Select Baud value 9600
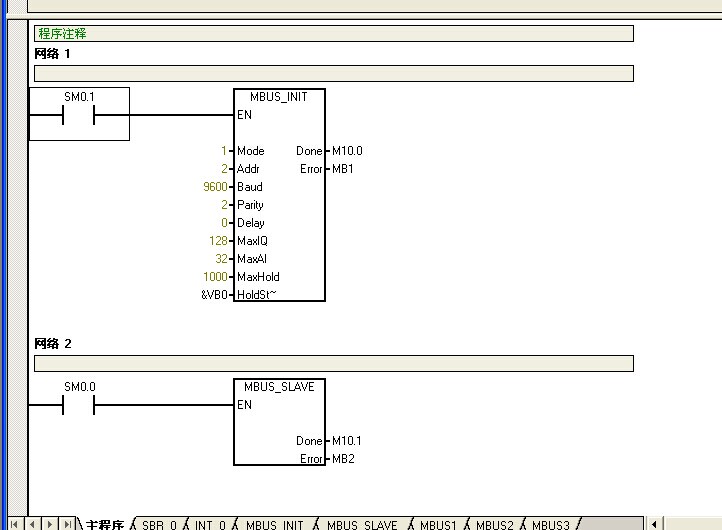722x530 pixels. coord(215,187)
